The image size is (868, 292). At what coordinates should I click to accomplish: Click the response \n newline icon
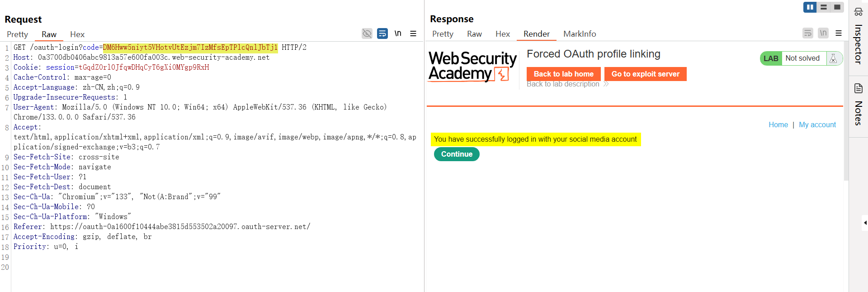[x=823, y=33]
